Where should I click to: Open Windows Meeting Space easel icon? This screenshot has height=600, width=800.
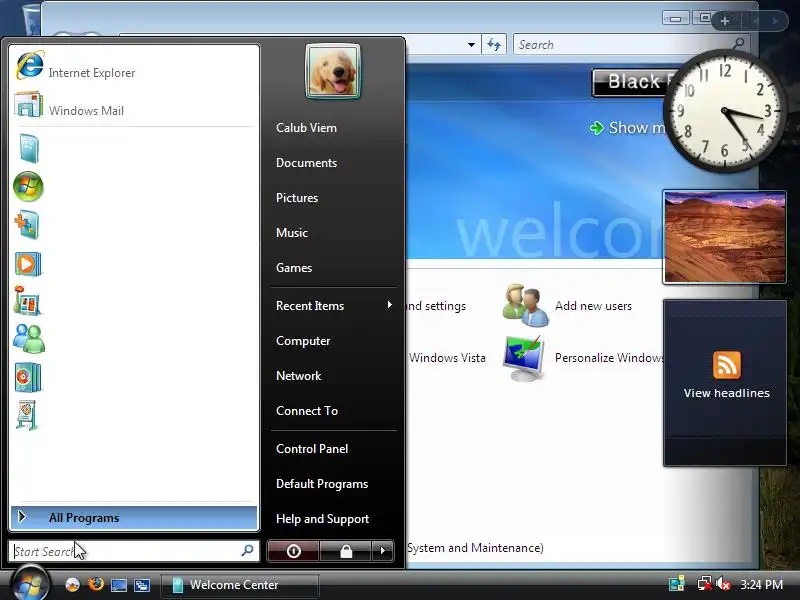click(x=27, y=415)
